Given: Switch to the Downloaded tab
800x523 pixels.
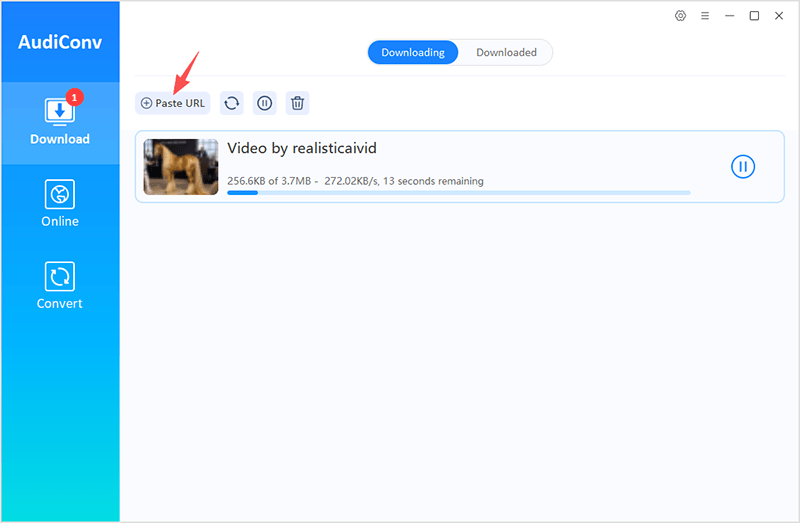Looking at the screenshot, I should 506,53.
